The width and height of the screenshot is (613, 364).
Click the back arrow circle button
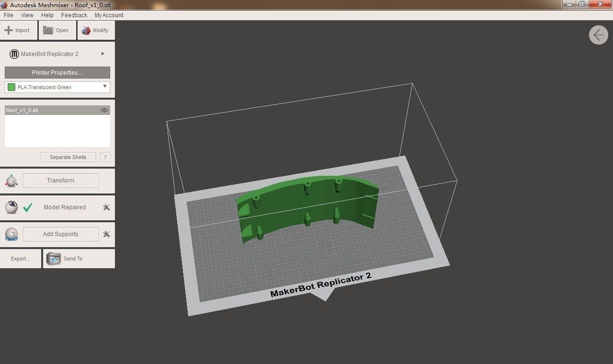[599, 35]
